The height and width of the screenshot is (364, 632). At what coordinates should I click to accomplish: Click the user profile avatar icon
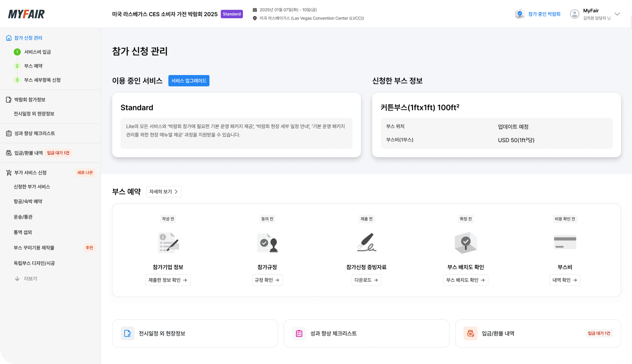tap(575, 14)
